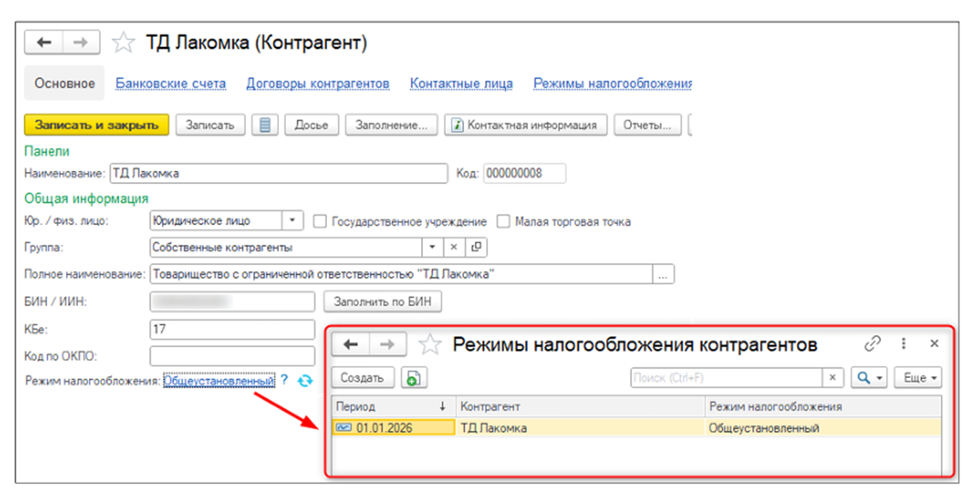Click the Контактная информация button
The width and height of the screenshot is (980, 502).
526,125
